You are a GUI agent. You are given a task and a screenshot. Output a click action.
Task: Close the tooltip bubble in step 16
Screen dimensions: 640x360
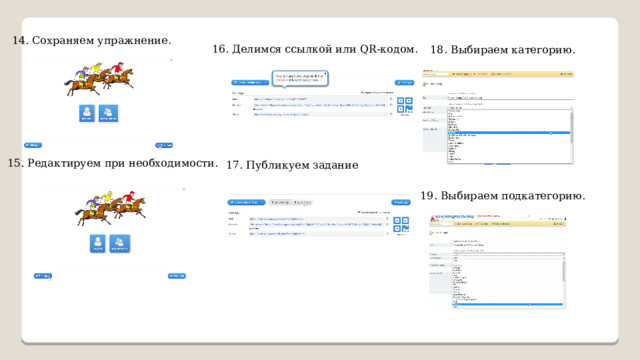coord(325,74)
